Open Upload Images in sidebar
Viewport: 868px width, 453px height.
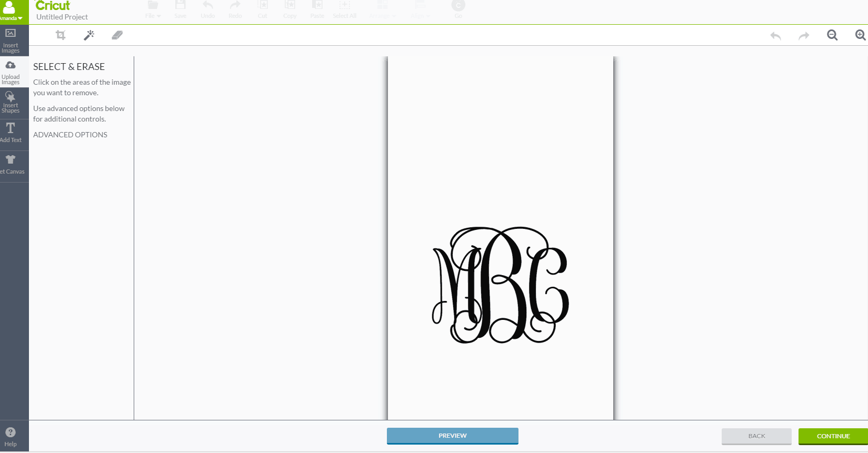tap(11, 72)
